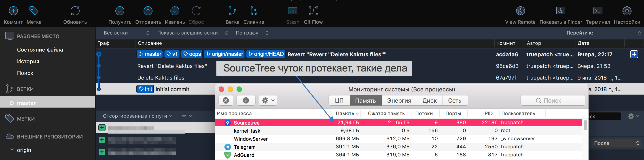Open the Терминал toolbar icon
Screen dimensions: 644x160
(x=598, y=11)
